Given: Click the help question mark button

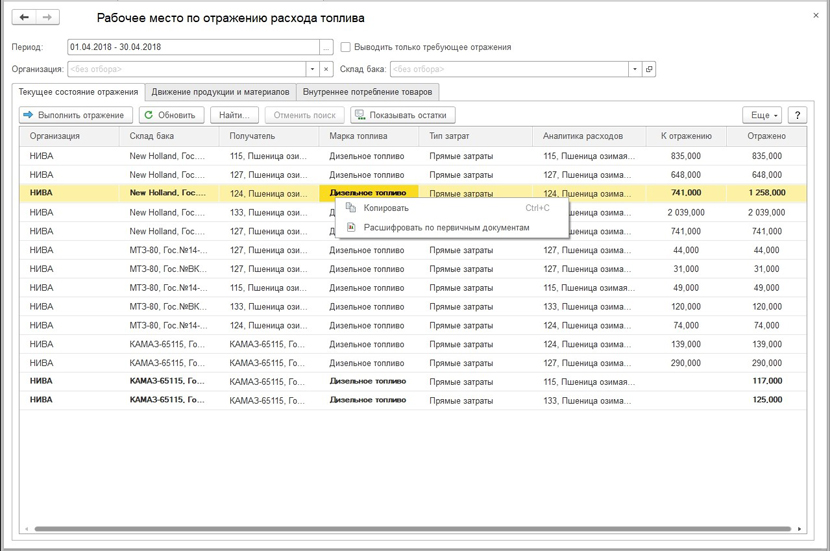Looking at the screenshot, I should pyautogui.click(x=797, y=115).
